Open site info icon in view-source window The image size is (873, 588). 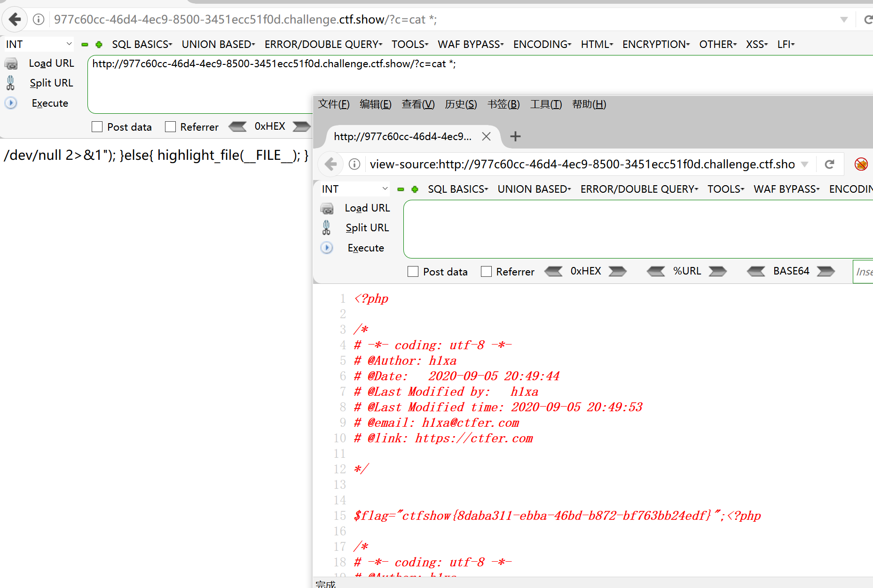pos(354,164)
